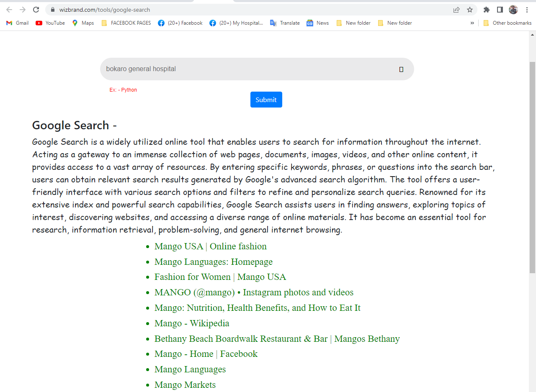
Task: Open the Translate bookmark
Action: (x=285, y=23)
